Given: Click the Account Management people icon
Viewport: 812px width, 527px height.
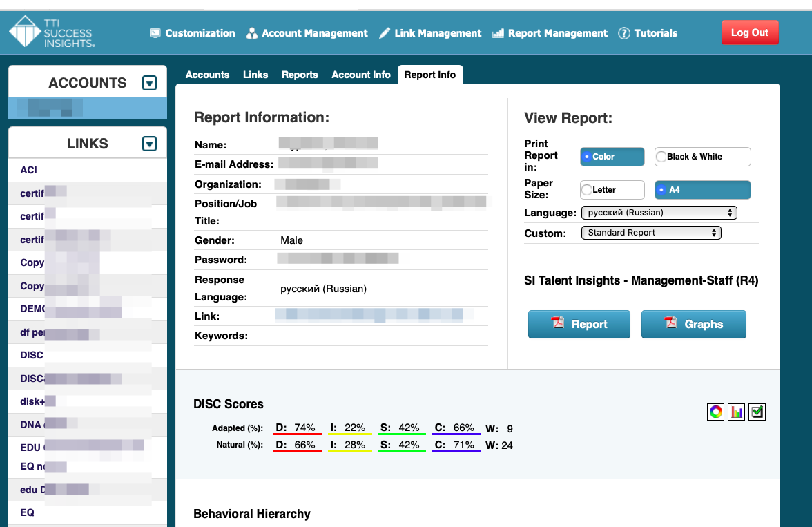Looking at the screenshot, I should [x=251, y=33].
